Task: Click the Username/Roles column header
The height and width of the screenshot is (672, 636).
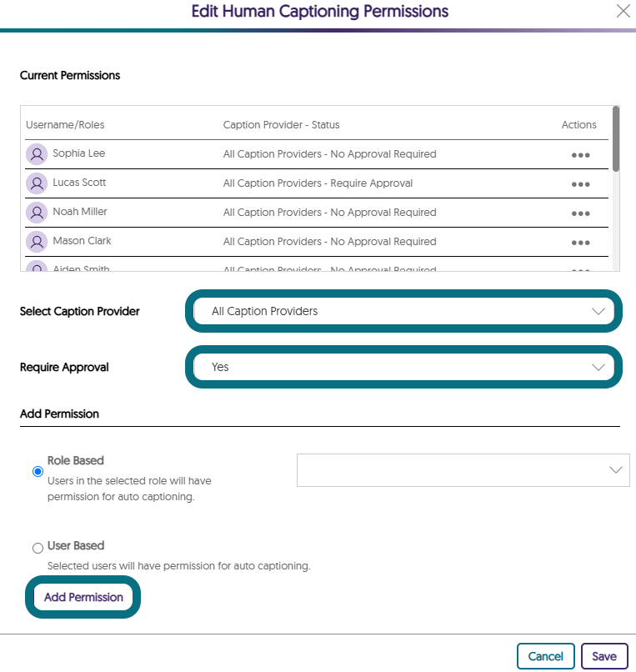Action: [x=65, y=125]
